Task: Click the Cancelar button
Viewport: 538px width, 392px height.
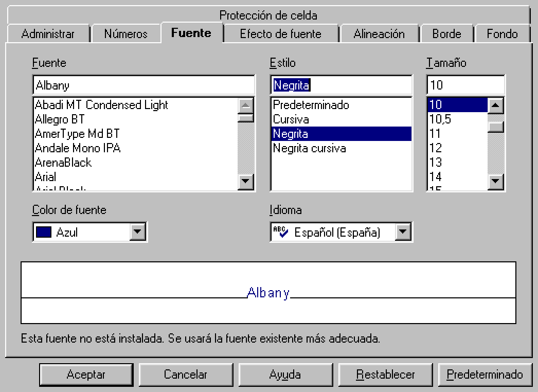Action: [185, 375]
